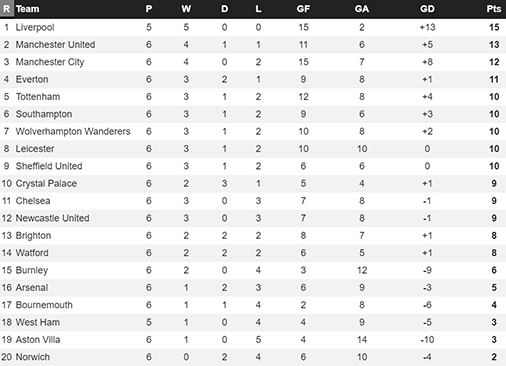Sort by the R rank column header
The height and width of the screenshot is (366, 506).
(7, 9)
